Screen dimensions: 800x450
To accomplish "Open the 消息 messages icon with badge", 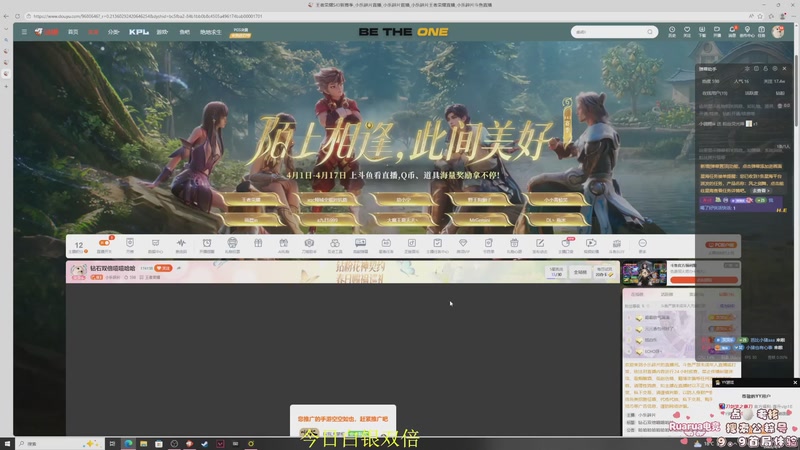I will point(732,32).
